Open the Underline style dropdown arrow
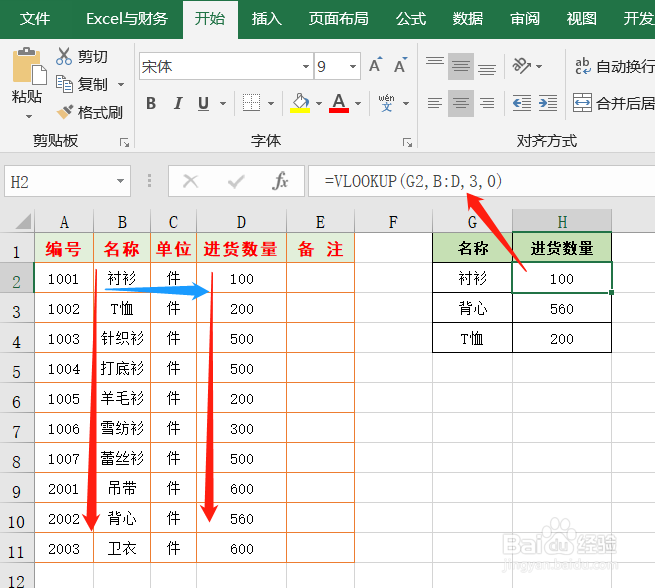Screen dimensions: 655x588 [223, 103]
